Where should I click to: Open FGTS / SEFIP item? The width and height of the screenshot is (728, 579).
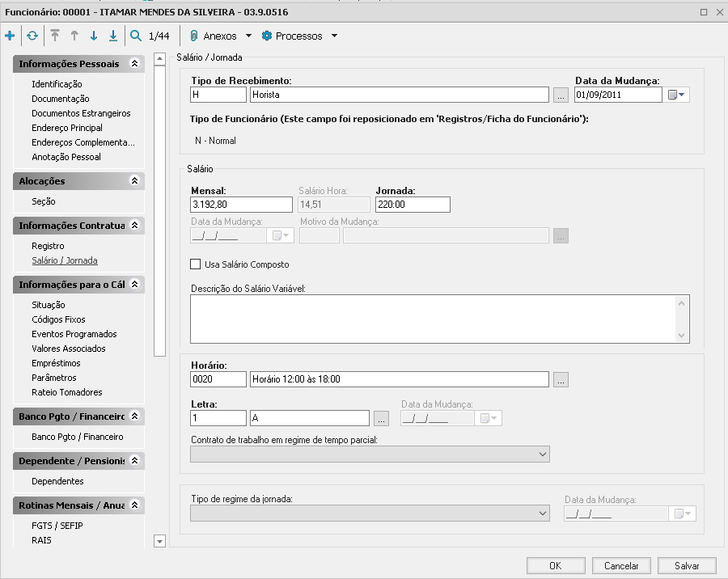[57, 526]
